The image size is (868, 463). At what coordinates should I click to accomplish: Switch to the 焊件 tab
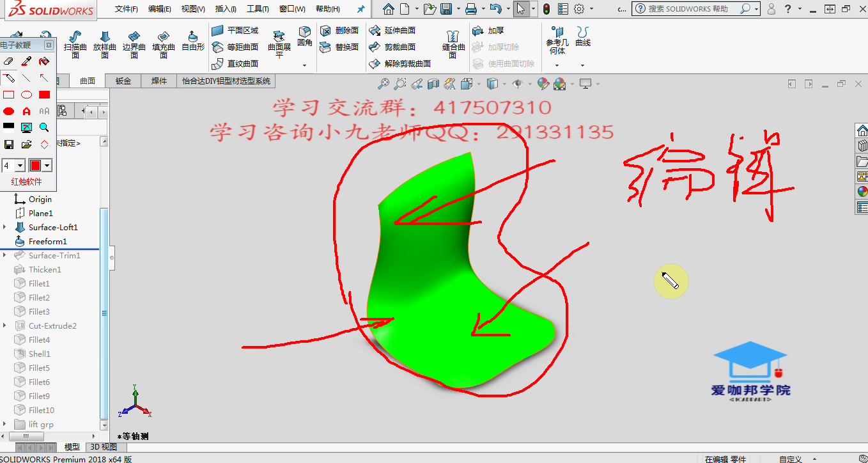(x=159, y=81)
